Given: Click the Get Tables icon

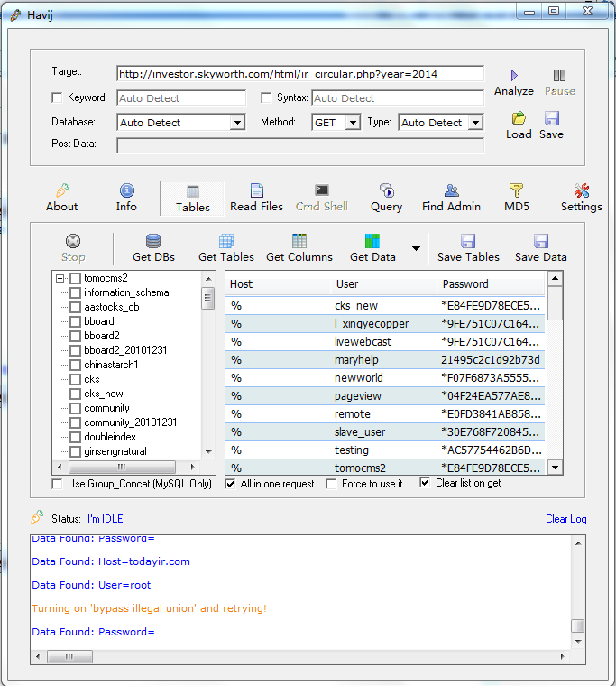Looking at the screenshot, I should [226, 241].
